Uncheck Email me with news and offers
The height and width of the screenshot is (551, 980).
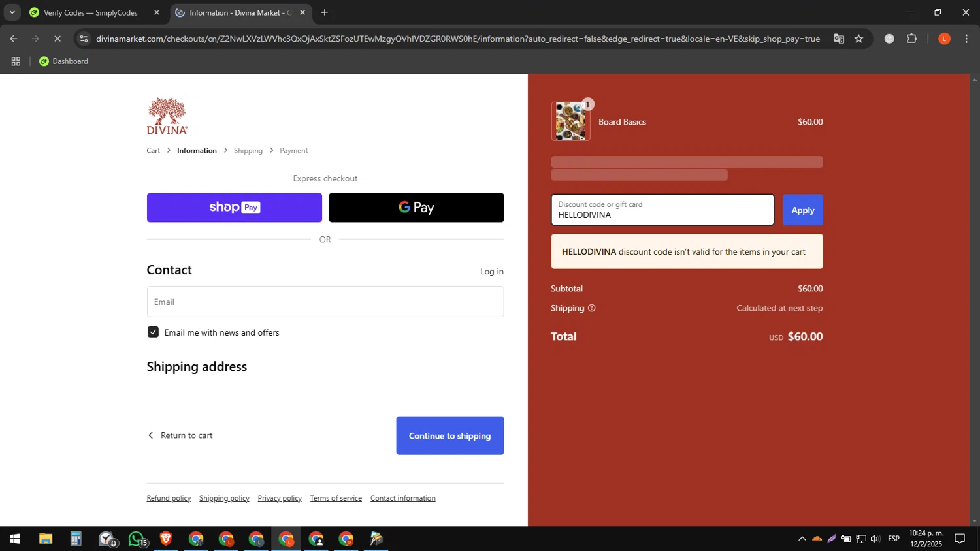pyautogui.click(x=153, y=332)
